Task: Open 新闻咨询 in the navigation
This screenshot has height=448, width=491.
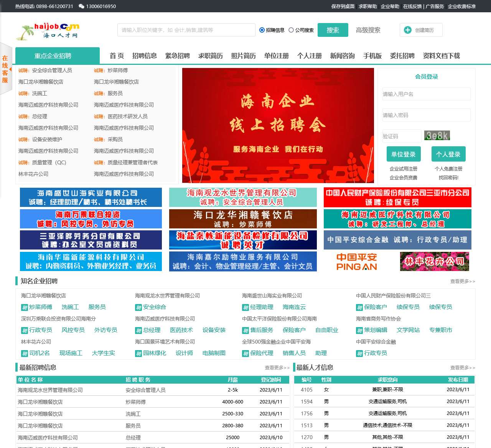Action: click(x=343, y=56)
